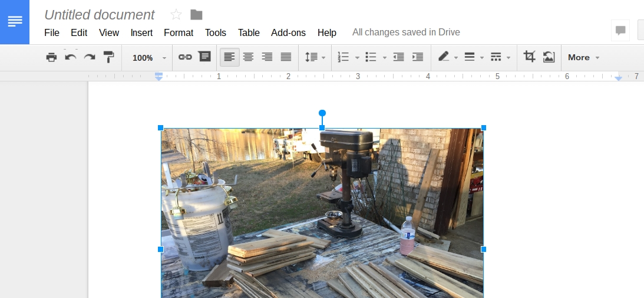Click the Insert link icon

(185, 57)
